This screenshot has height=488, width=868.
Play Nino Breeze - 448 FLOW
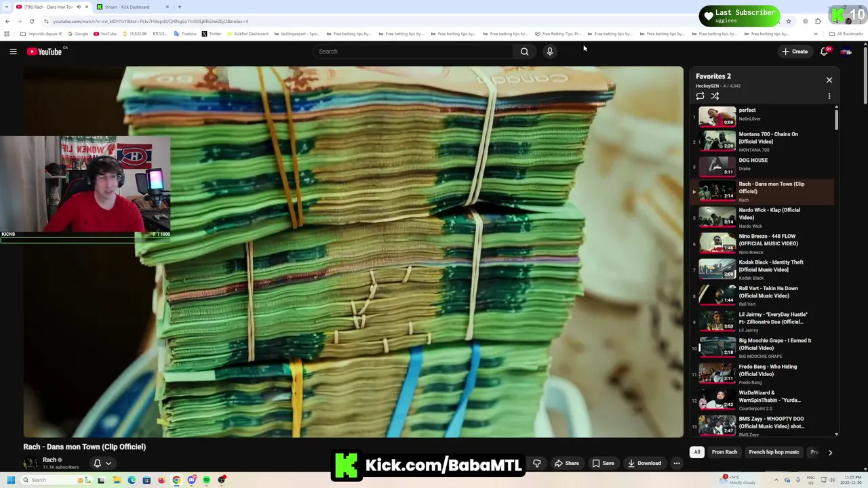(762, 243)
